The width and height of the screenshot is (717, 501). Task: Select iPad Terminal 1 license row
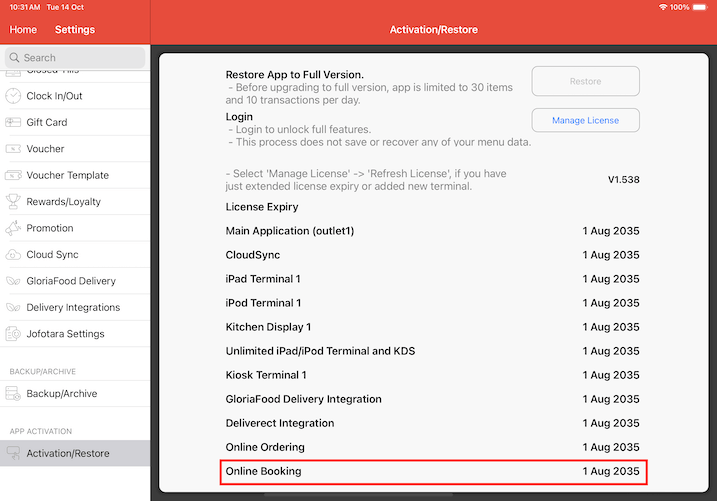(432, 279)
